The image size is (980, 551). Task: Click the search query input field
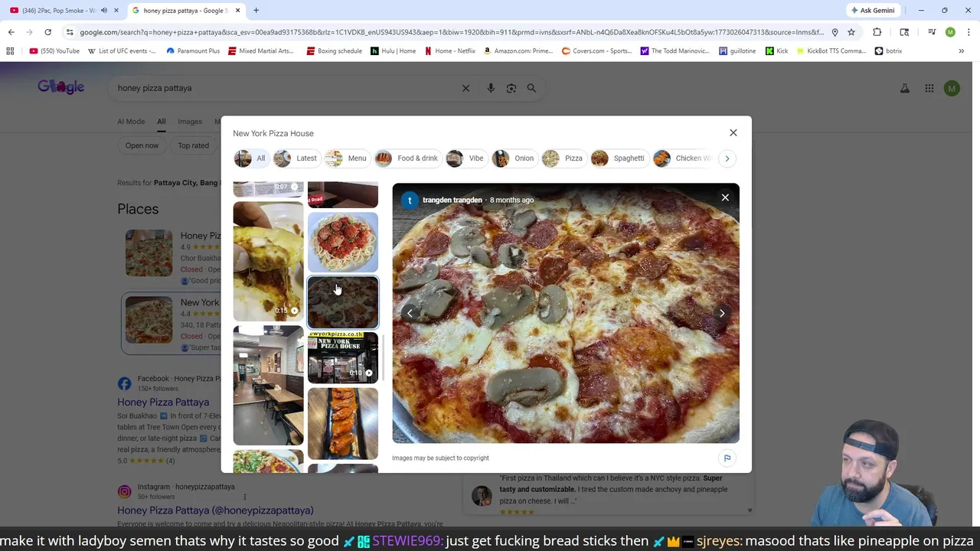pos(283,88)
